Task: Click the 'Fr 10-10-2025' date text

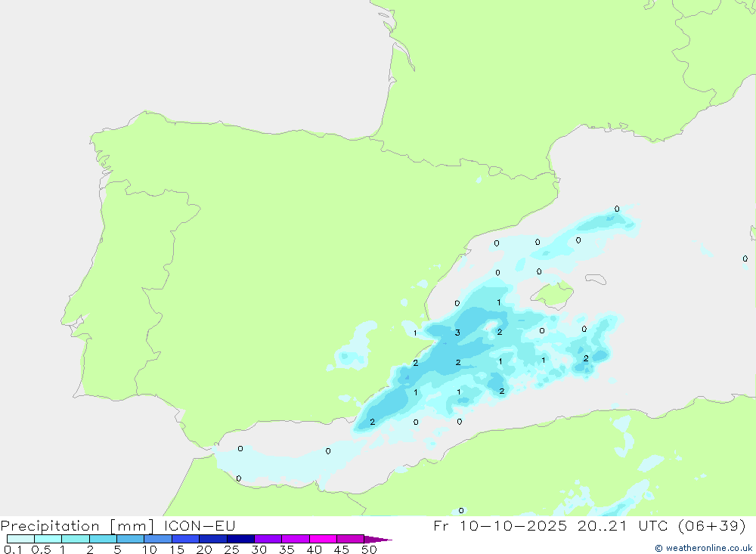Action: tap(500, 525)
